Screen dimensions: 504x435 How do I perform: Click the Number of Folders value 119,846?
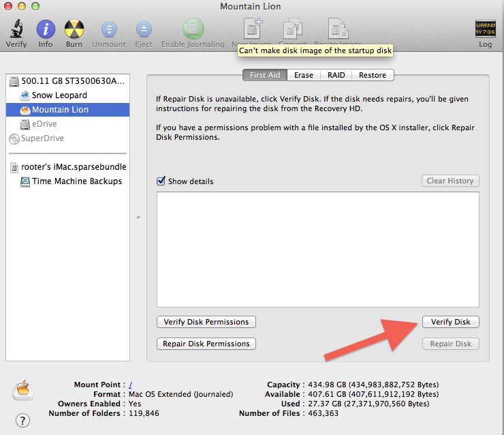[144, 413]
